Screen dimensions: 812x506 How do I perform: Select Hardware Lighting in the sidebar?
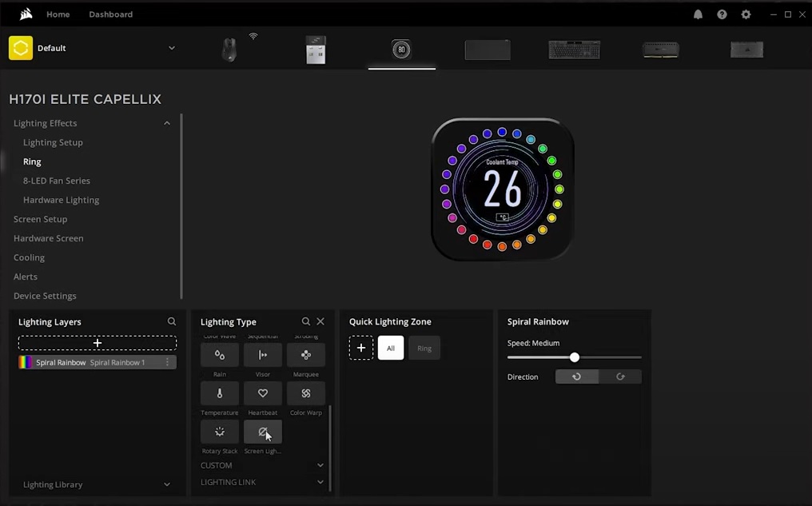pyautogui.click(x=61, y=199)
